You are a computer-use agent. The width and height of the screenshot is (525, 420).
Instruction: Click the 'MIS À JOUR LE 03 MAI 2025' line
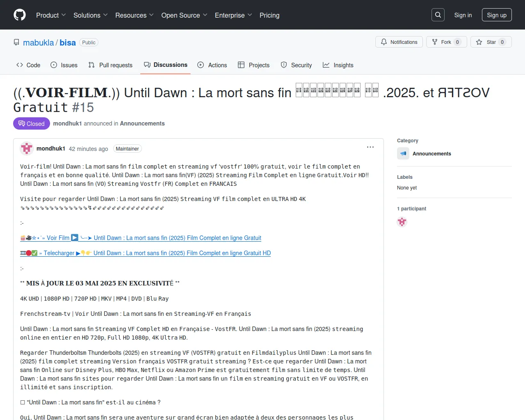point(100,283)
